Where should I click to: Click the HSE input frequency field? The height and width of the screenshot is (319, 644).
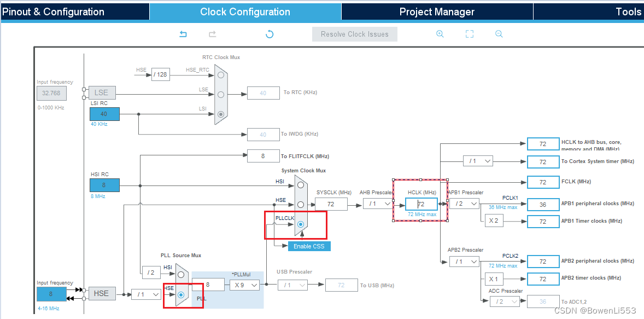(x=51, y=294)
